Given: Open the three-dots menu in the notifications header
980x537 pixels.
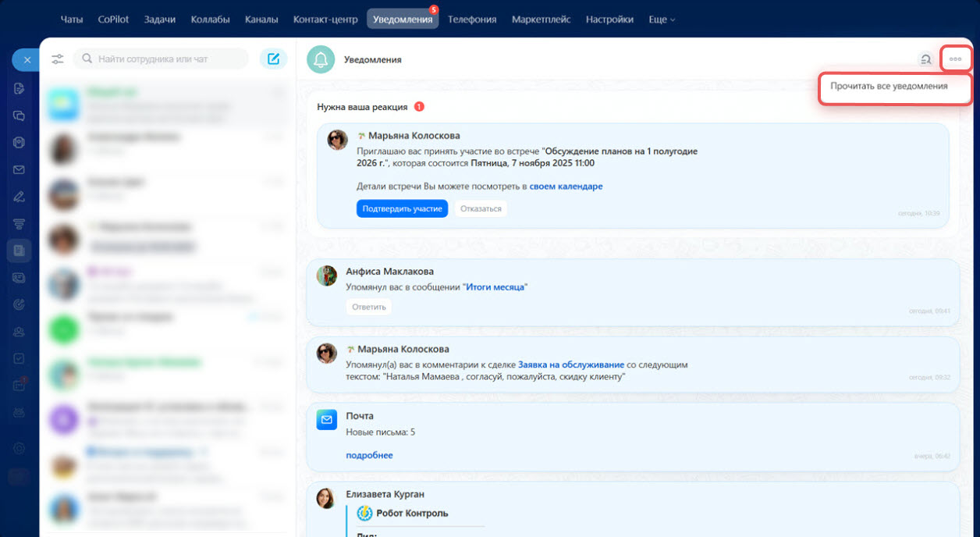Looking at the screenshot, I should click(x=956, y=59).
